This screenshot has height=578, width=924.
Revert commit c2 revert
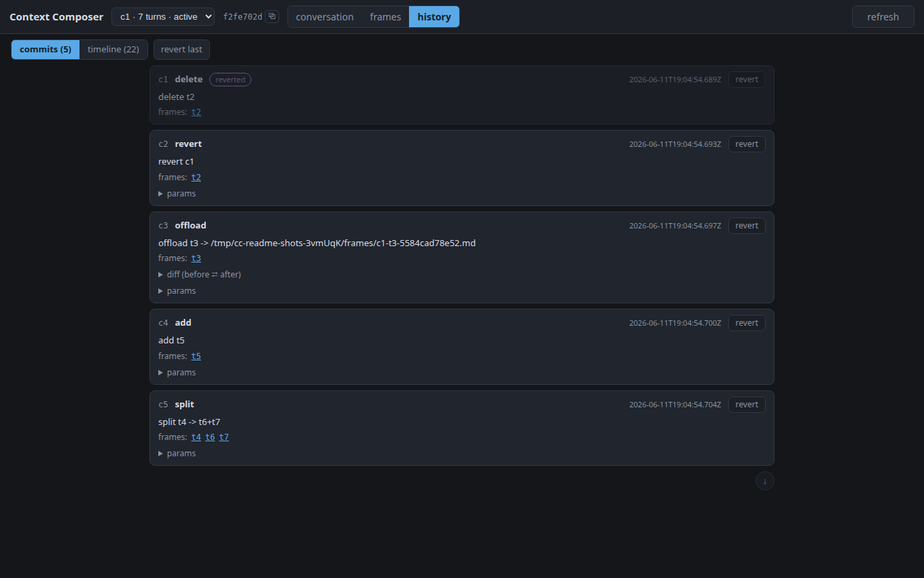[747, 144]
